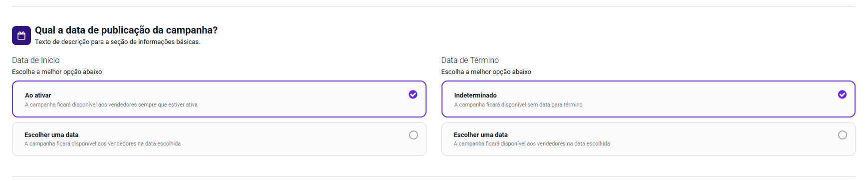Select the empty radio circle under Data de Término
868x181 pixels.
(843, 135)
